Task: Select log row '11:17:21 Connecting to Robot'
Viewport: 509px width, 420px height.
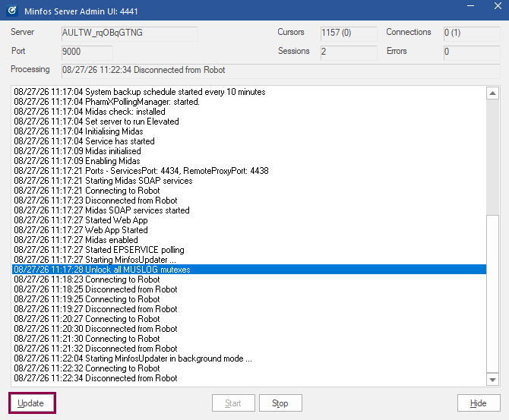Action: (x=249, y=191)
